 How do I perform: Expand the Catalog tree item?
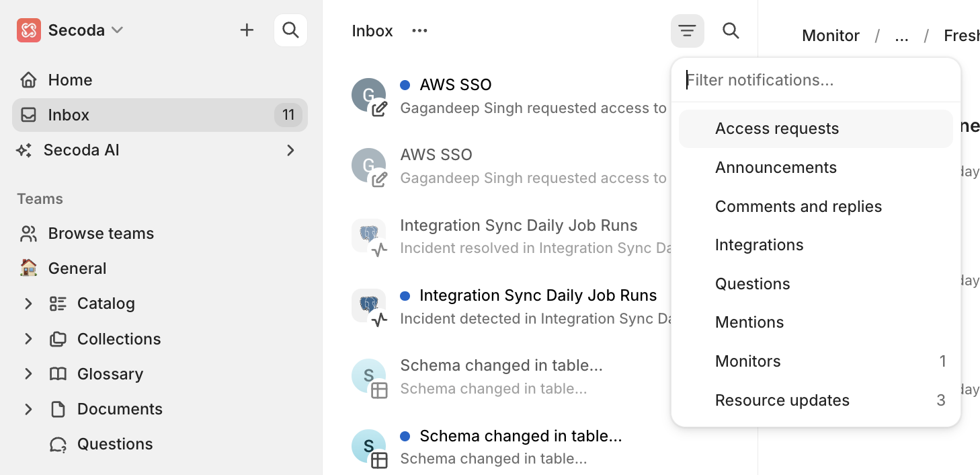[x=28, y=304]
